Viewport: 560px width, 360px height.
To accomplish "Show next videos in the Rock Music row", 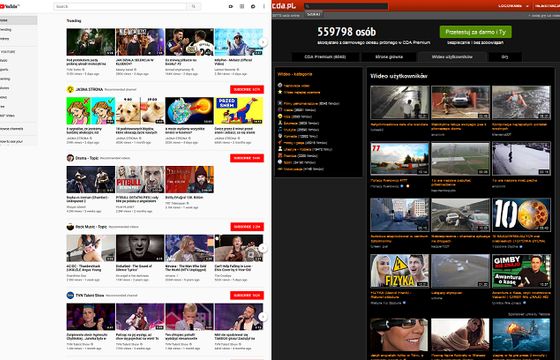I will [263, 248].
